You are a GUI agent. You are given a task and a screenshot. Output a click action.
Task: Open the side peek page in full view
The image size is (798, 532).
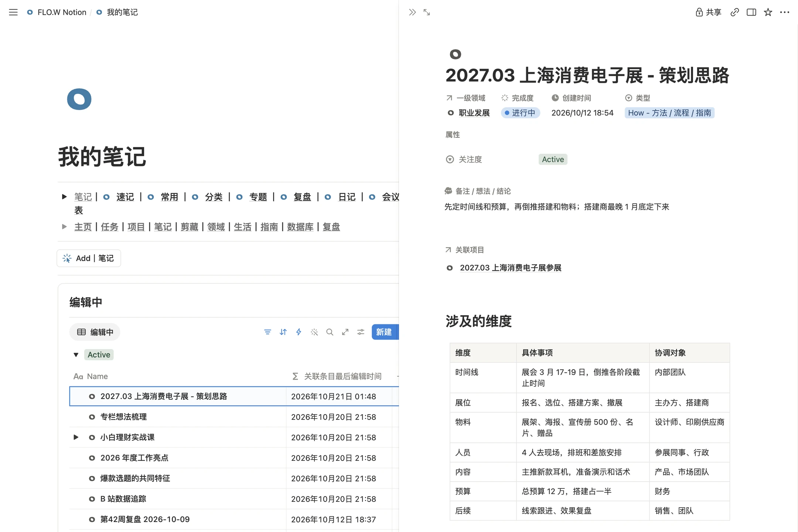pyautogui.click(x=427, y=12)
